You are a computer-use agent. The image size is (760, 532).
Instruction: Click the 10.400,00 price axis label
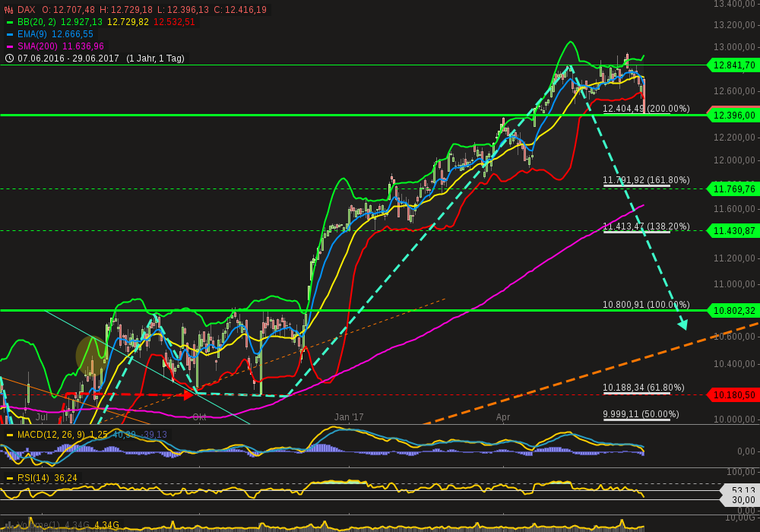(x=734, y=364)
